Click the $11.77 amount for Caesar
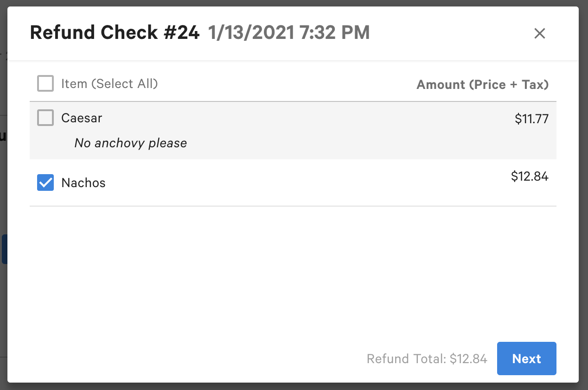Viewport: 588px width, 390px height. coord(531,119)
